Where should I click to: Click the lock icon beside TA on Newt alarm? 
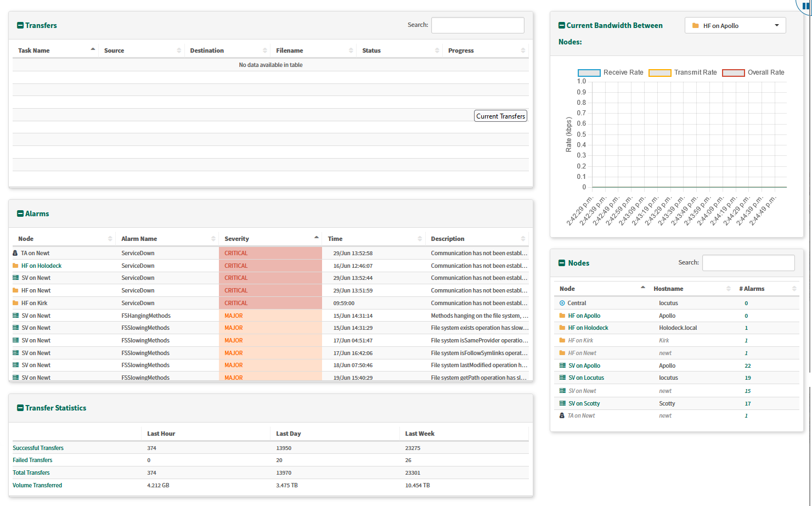tap(15, 254)
